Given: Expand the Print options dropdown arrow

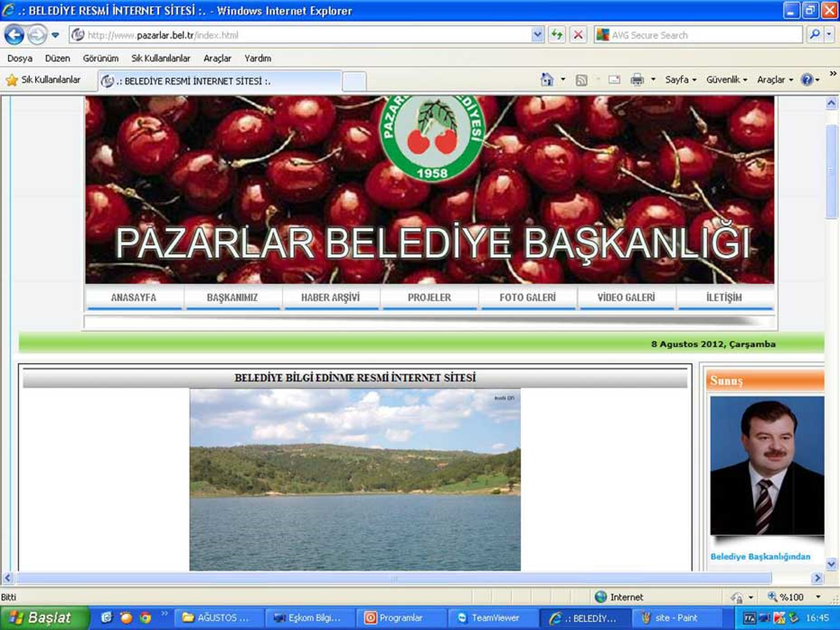Looking at the screenshot, I should coord(653,80).
